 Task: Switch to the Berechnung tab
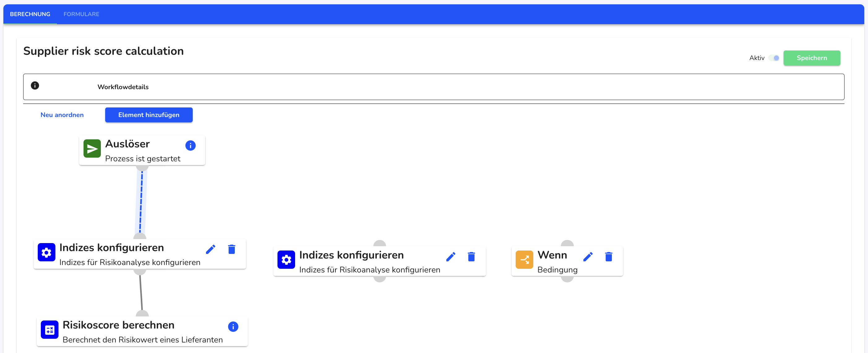tap(30, 14)
